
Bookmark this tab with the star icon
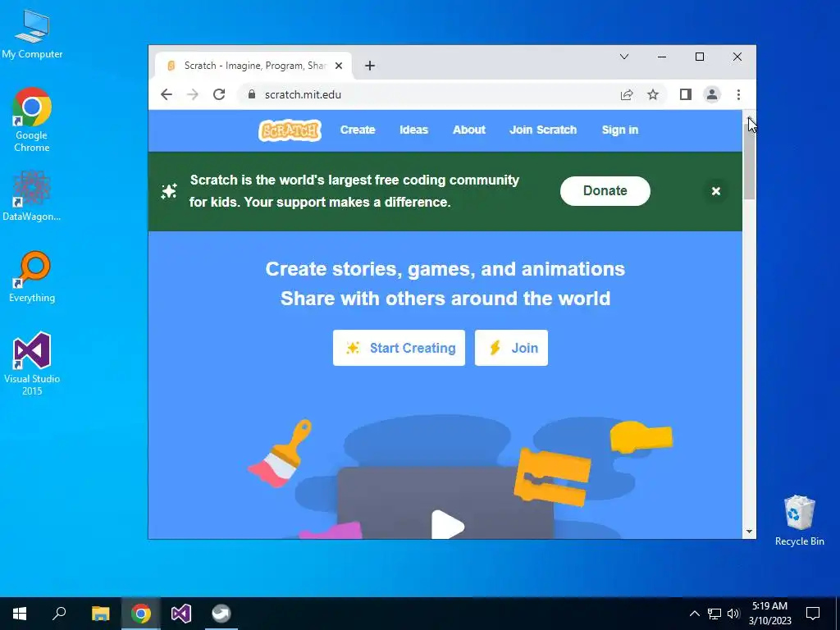click(652, 95)
